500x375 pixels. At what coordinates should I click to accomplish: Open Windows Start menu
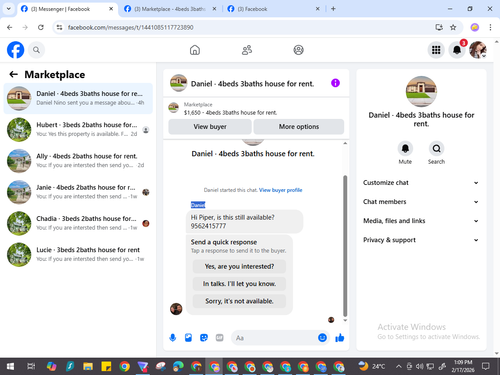[10, 367]
